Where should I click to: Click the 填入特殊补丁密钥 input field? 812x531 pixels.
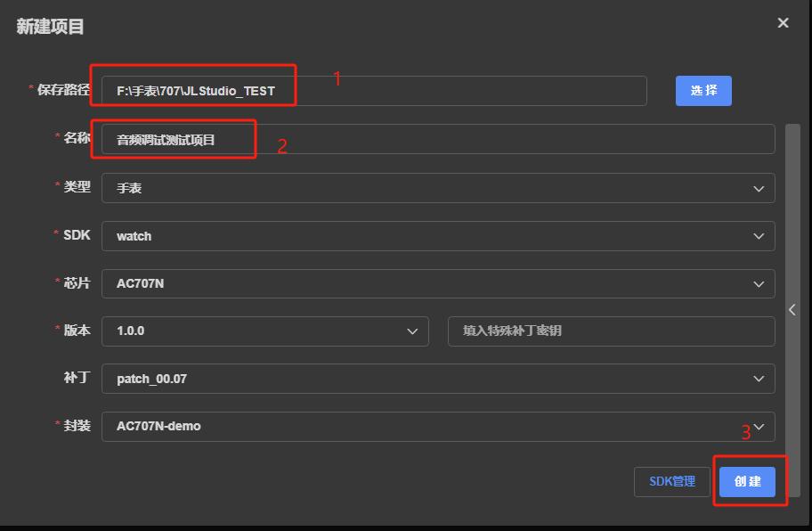pos(611,331)
